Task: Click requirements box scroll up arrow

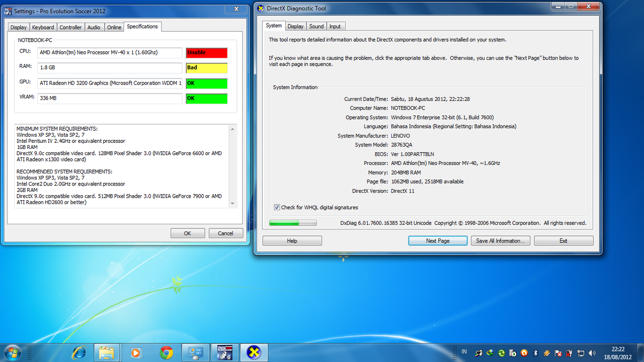Action: [x=232, y=129]
